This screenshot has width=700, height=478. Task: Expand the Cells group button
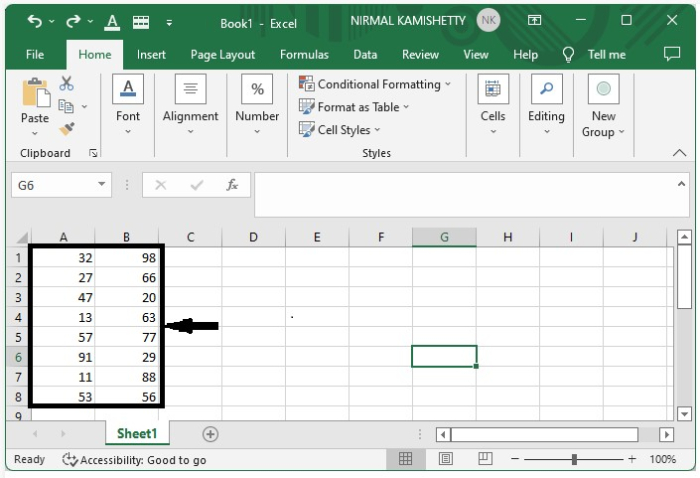[493, 105]
